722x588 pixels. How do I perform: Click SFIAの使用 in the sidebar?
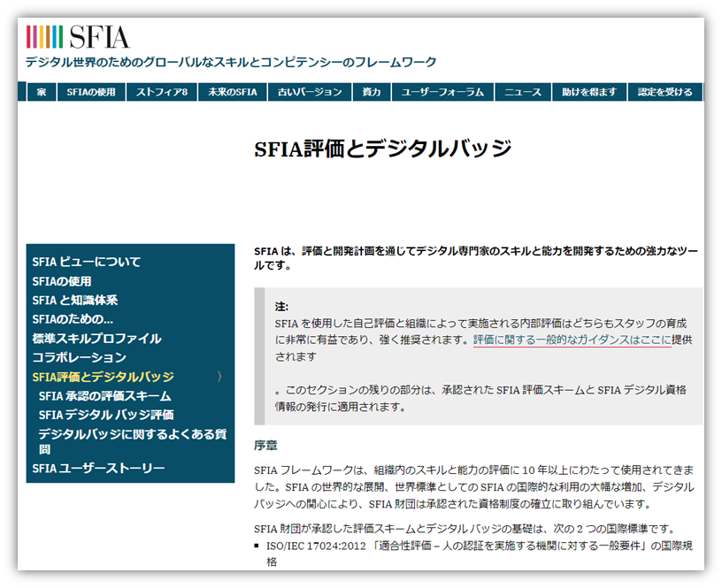click(x=62, y=281)
